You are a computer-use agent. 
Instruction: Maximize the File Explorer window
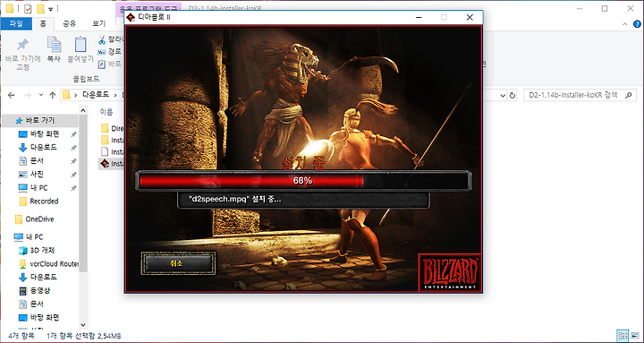(x=605, y=8)
